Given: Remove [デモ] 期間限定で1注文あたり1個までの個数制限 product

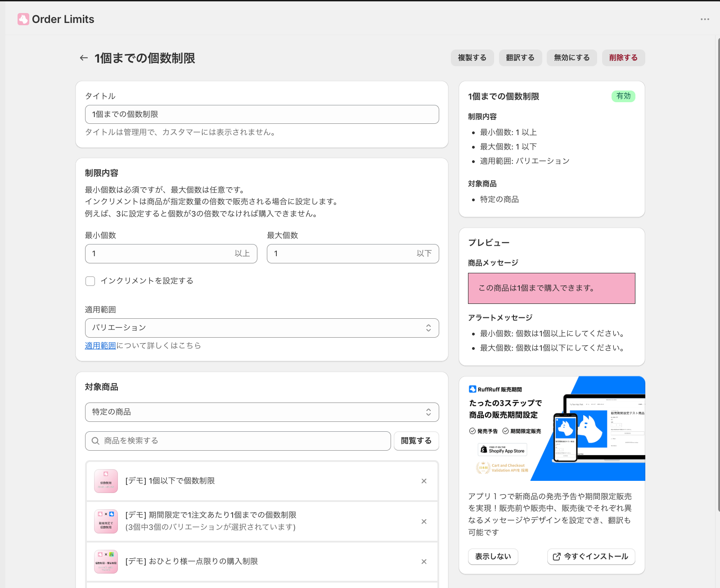Looking at the screenshot, I should pyautogui.click(x=424, y=521).
